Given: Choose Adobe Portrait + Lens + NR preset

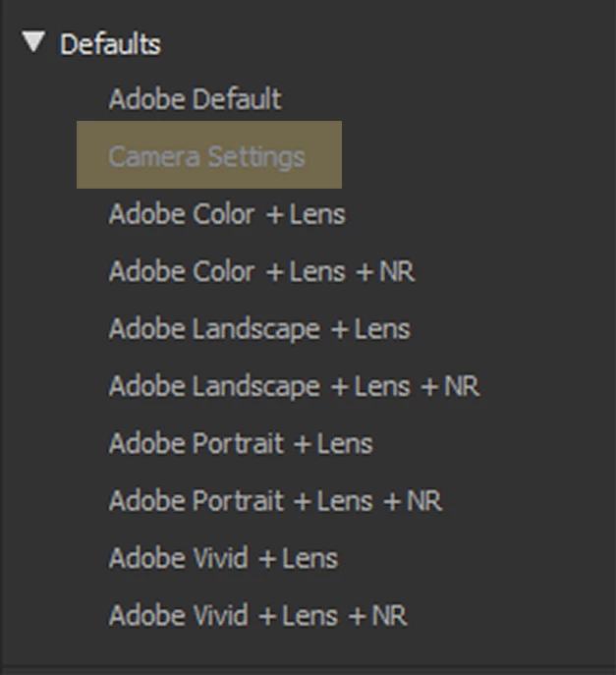Looking at the screenshot, I should pyautogui.click(x=275, y=501).
